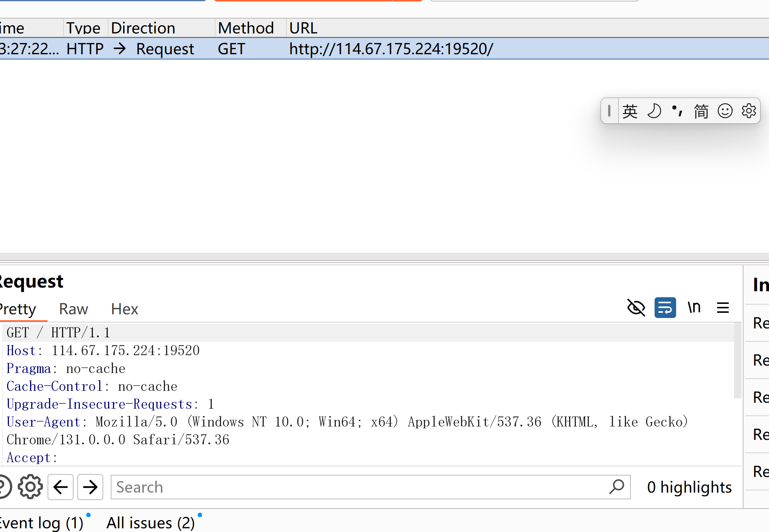This screenshot has width=769, height=532.
Task: Click the magnifier icon in Search box
Action: [x=617, y=487]
